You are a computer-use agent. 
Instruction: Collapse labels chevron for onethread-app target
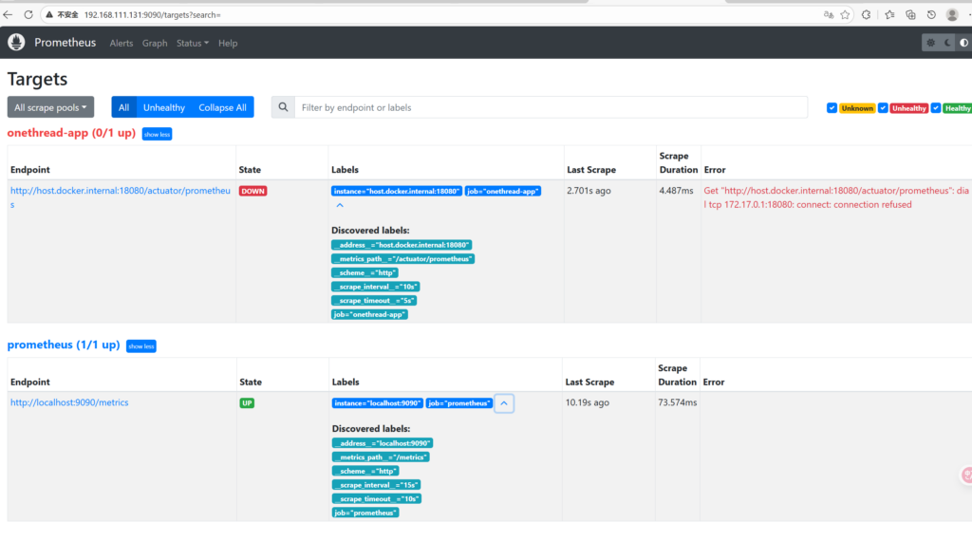point(340,206)
